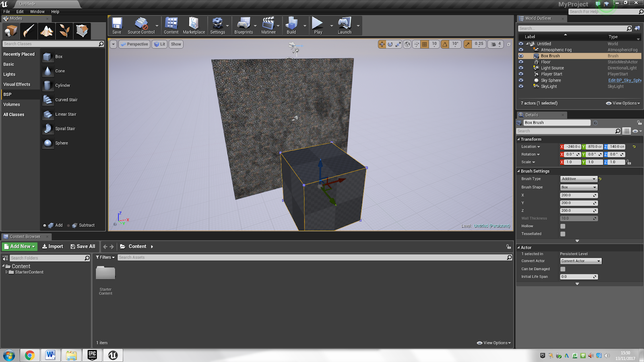The image size is (644, 362).
Task: Select the Linear Stair brush
Action: click(72, 115)
